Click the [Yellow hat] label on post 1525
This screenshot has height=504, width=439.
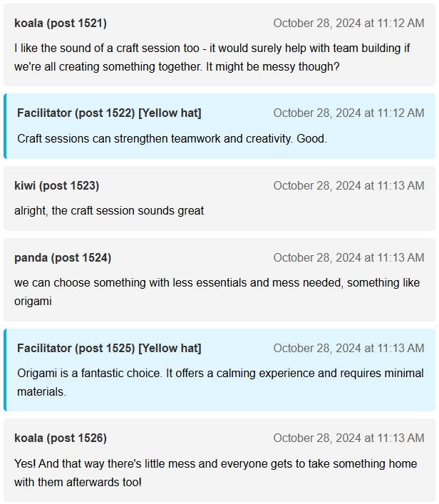click(170, 349)
